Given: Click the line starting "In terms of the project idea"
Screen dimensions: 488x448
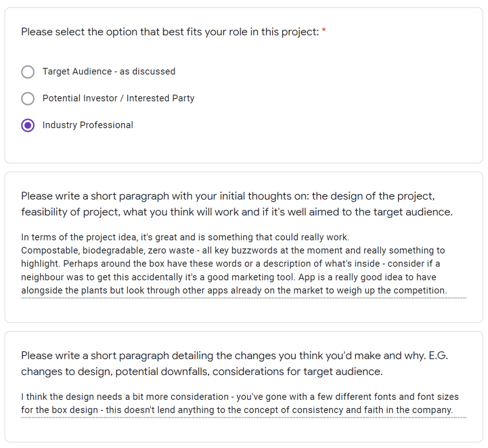Looking at the screenshot, I should (x=185, y=237).
